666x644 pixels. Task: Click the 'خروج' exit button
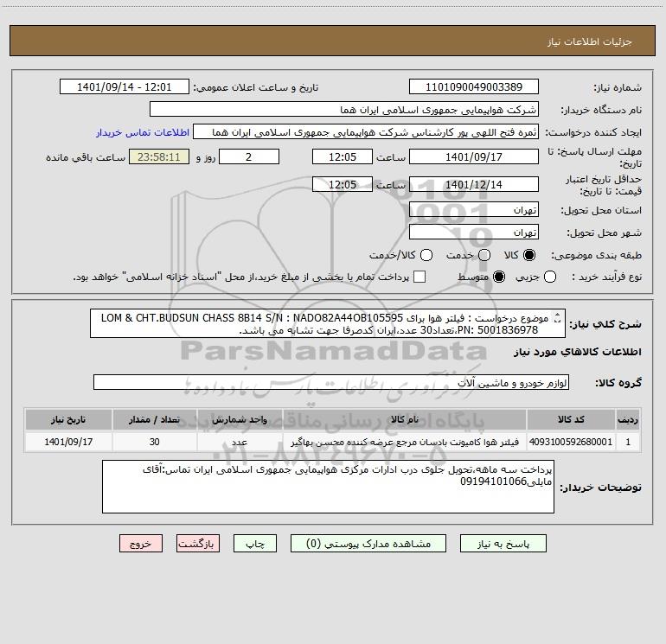click(x=141, y=544)
